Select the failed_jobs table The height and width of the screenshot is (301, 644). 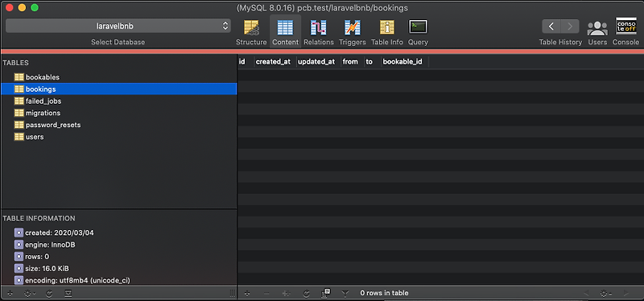118,101
